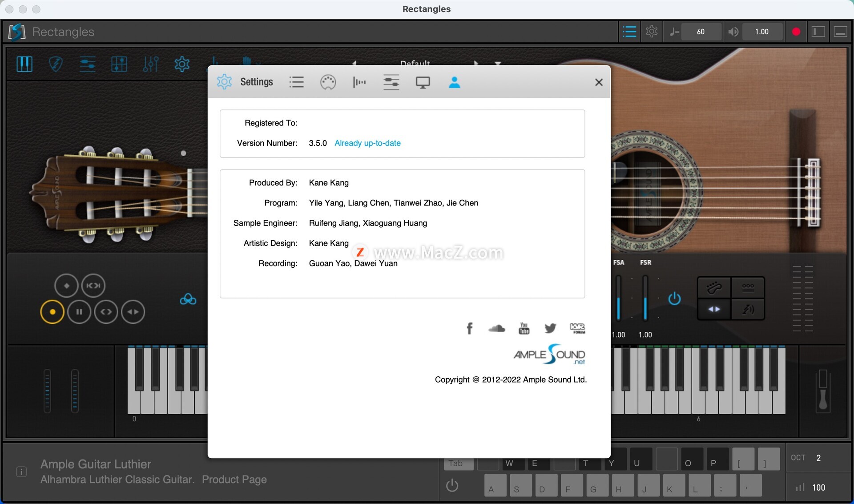This screenshot has width=854, height=504.
Task: Switch to the display monitor tab in Settings
Action: click(x=423, y=82)
